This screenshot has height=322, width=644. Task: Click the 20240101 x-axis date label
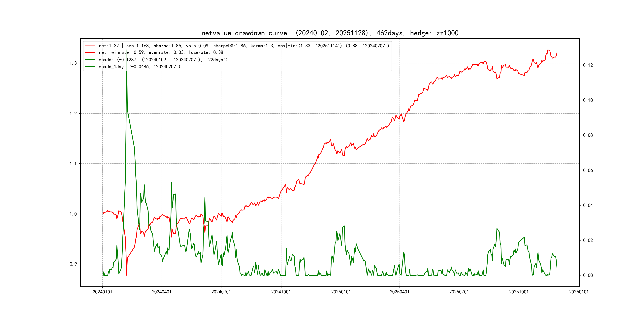click(x=103, y=292)
